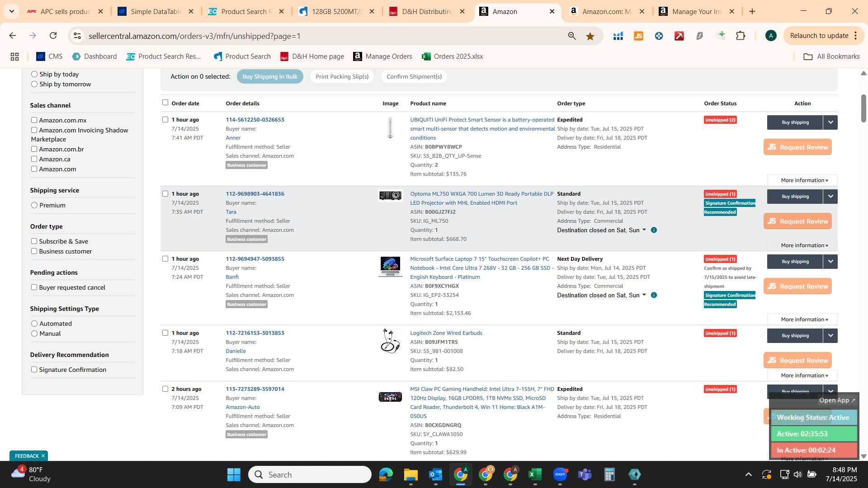Open Microsoft Teams from the taskbar
This screenshot has height=488, width=868.
tap(585, 474)
